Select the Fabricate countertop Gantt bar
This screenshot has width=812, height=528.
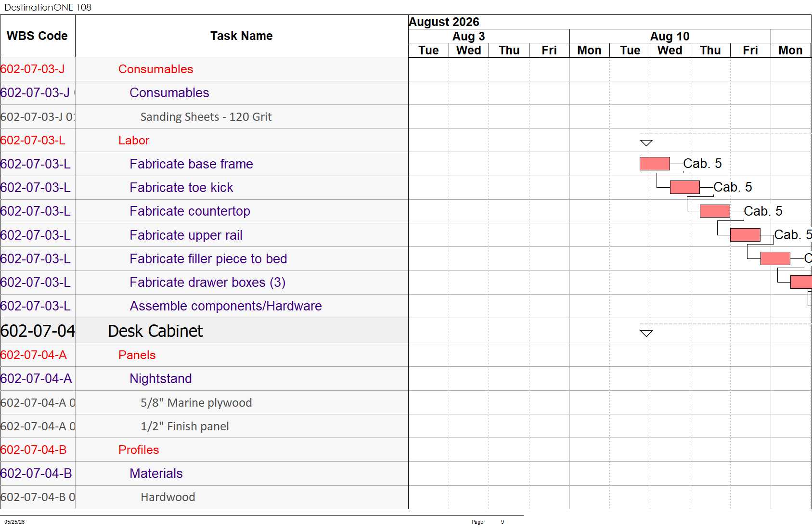tap(715, 211)
